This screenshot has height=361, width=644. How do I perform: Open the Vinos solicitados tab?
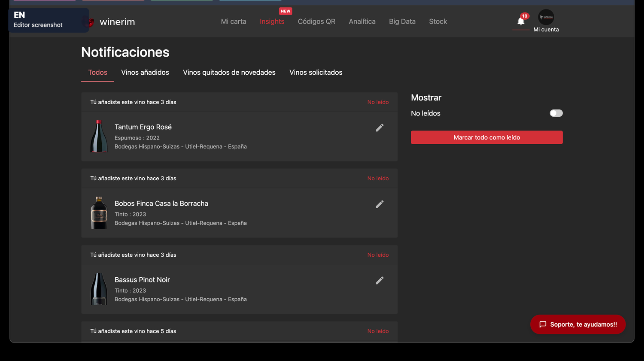tap(316, 73)
